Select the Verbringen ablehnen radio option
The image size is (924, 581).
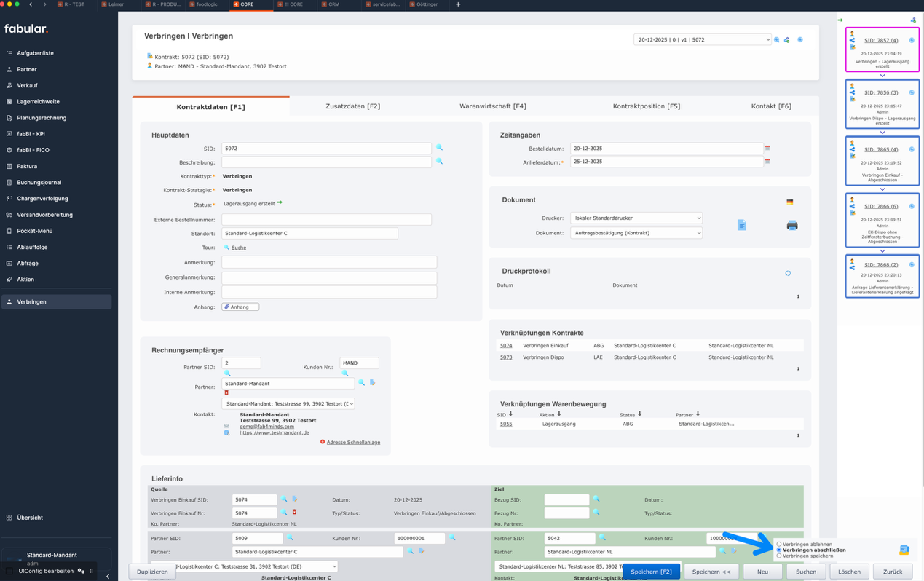click(779, 544)
